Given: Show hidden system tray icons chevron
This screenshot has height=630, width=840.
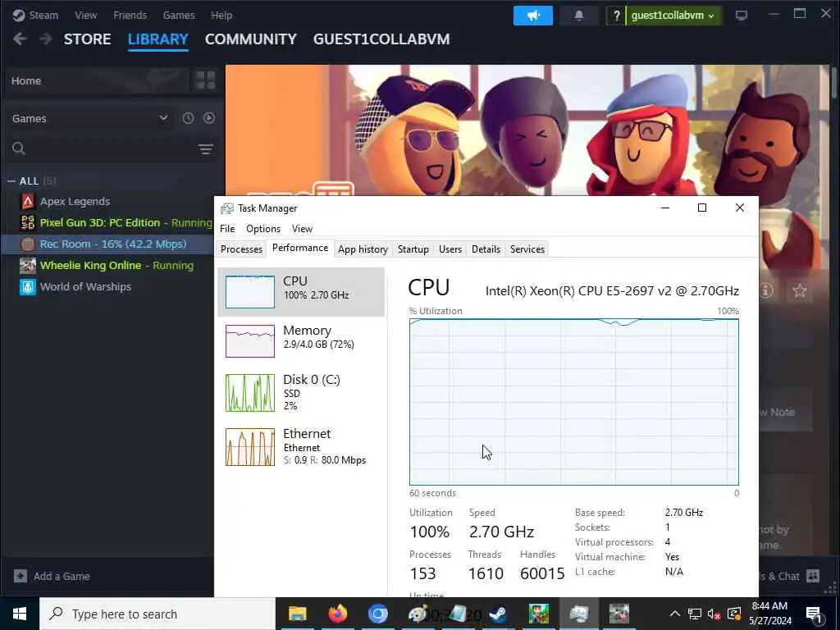Looking at the screenshot, I should click(x=674, y=614).
